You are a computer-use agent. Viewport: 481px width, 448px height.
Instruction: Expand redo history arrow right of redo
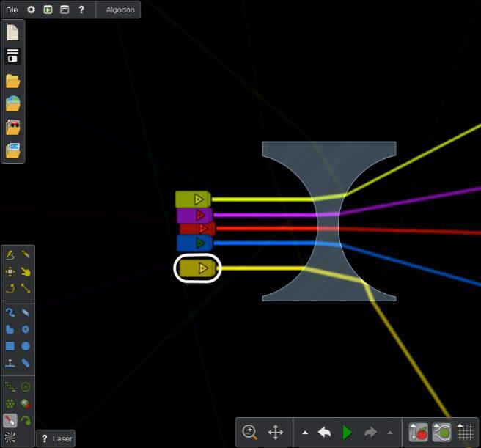pyautogui.click(x=390, y=433)
